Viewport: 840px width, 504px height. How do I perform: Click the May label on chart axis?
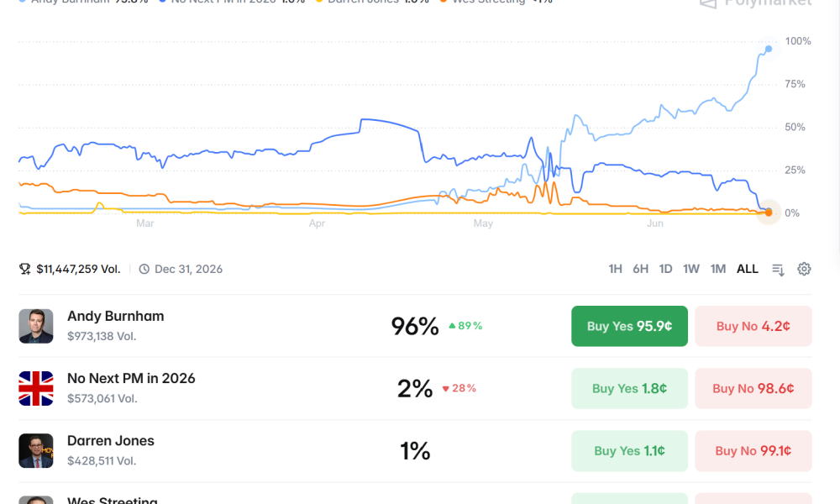tap(483, 223)
